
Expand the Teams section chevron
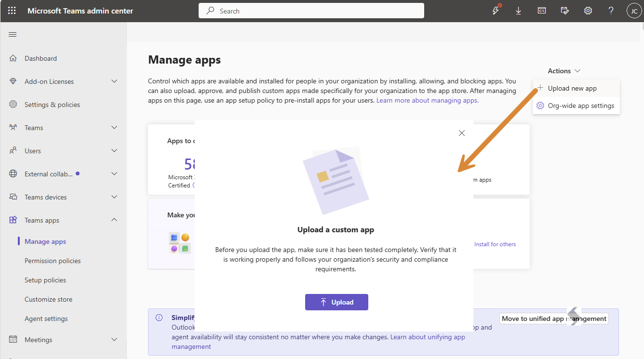pos(114,128)
